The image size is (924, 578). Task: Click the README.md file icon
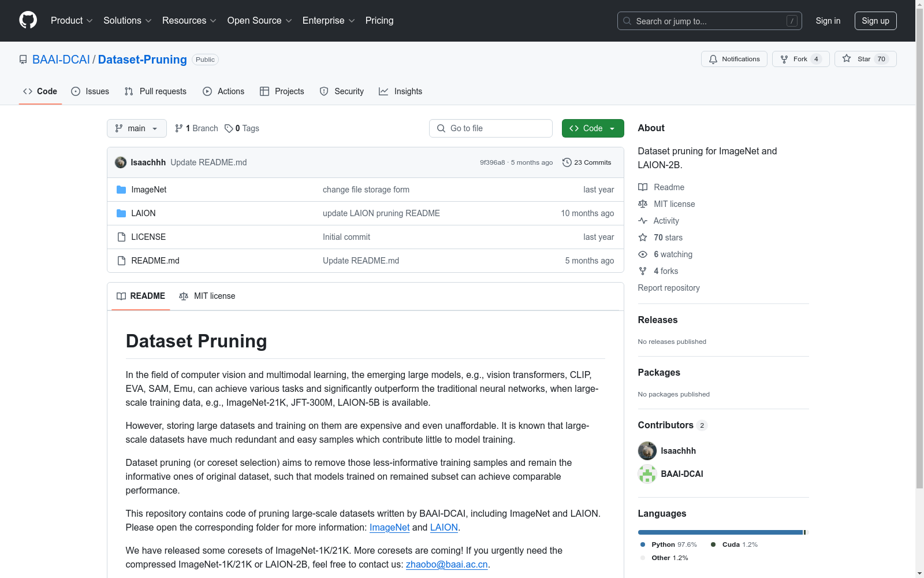pos(121,261)
